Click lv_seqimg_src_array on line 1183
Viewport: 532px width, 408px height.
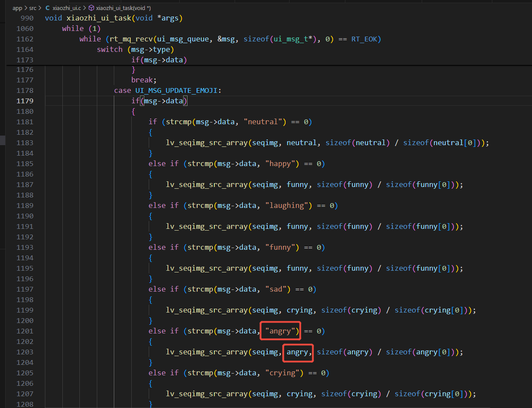click(x=207, y=143)
